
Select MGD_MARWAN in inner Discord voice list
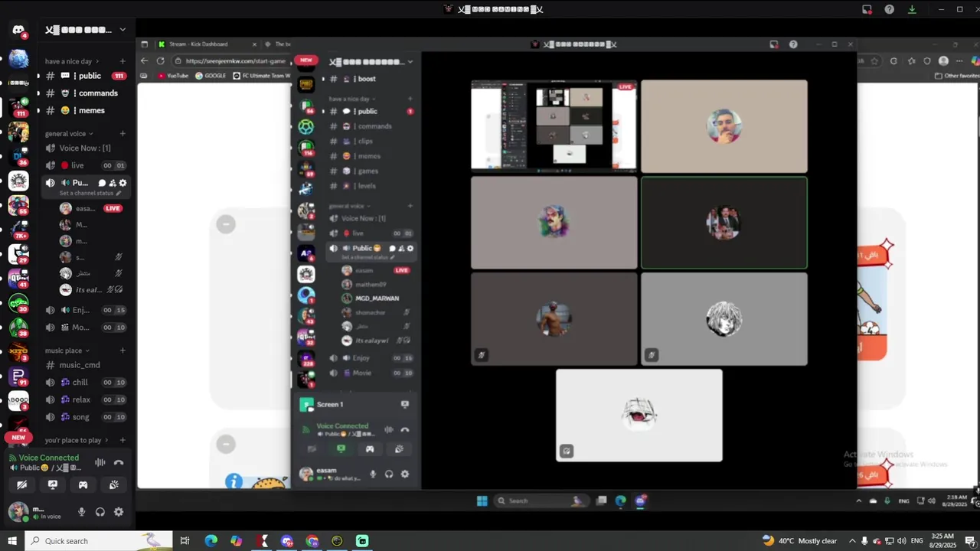click(377, 298)
